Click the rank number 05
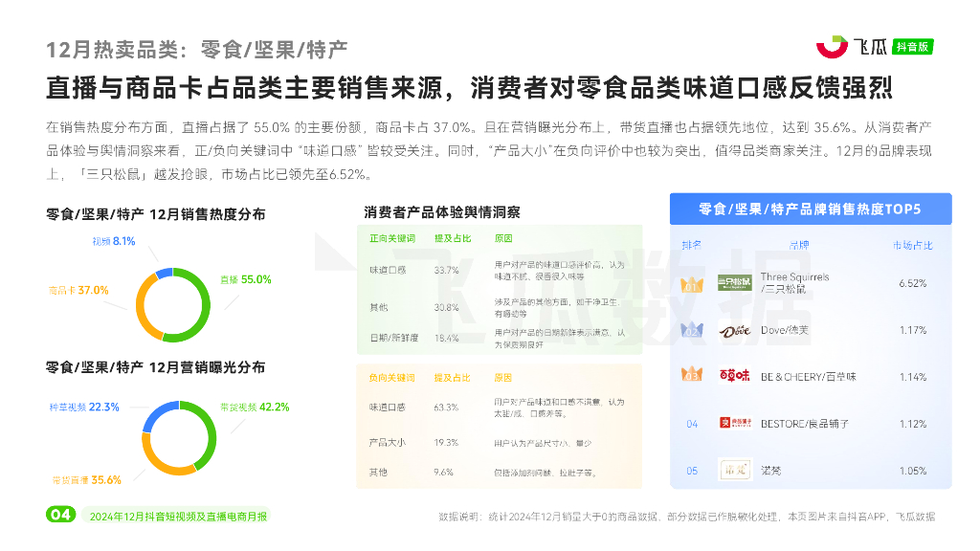 [x=692, y=471]
